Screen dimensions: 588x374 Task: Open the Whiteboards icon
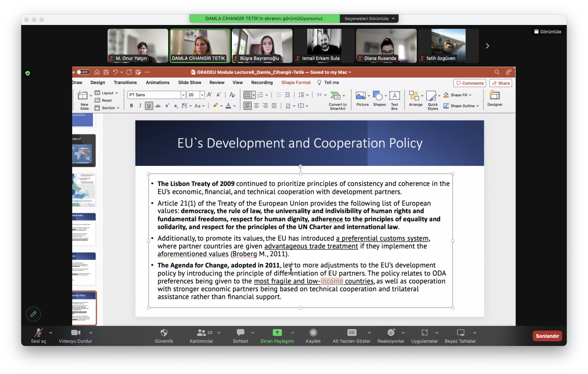(x=460, y=333)
